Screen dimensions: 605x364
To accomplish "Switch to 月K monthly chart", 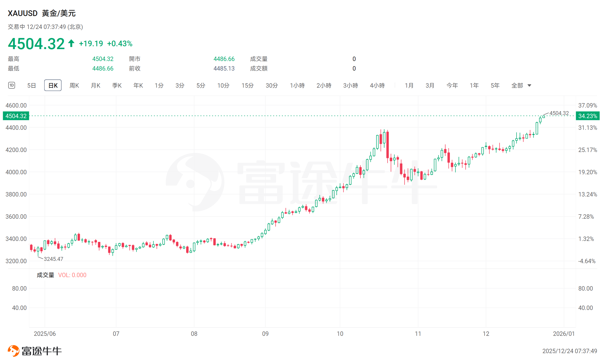I will click(x=95, y=85).
